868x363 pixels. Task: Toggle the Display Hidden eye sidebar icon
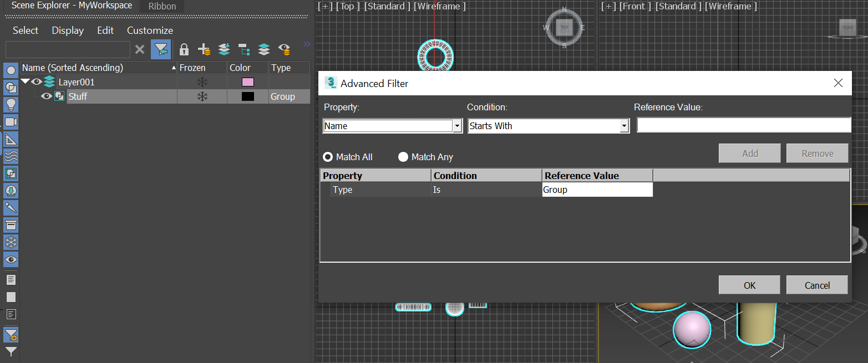pyautogui.click(x=11, y=259)
